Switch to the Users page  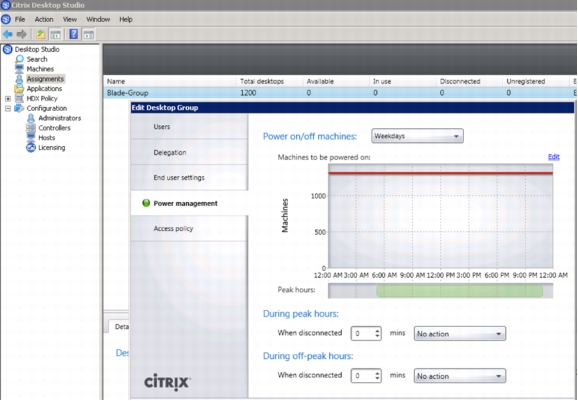[189, 126]
